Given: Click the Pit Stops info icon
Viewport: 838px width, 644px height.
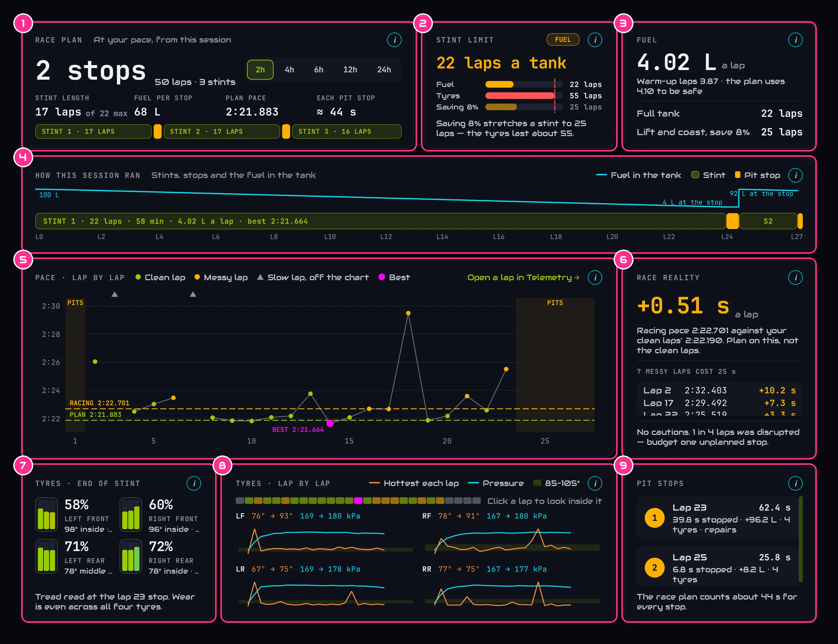Looking at the screenshot, I should pyautogui.click(x=795, y=483).
